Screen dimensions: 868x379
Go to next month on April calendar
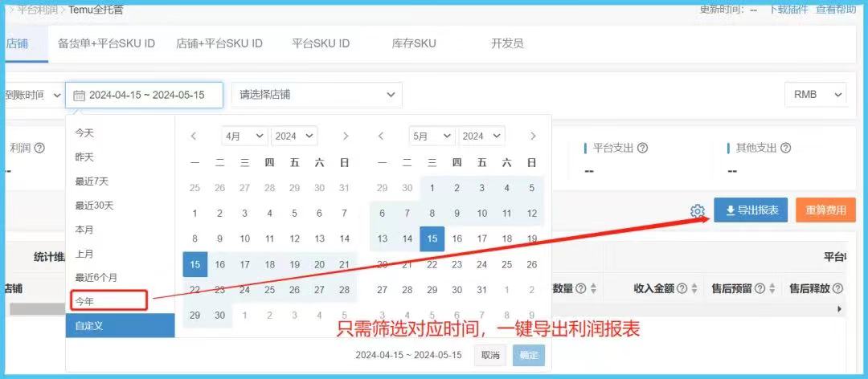pos(346,137)
